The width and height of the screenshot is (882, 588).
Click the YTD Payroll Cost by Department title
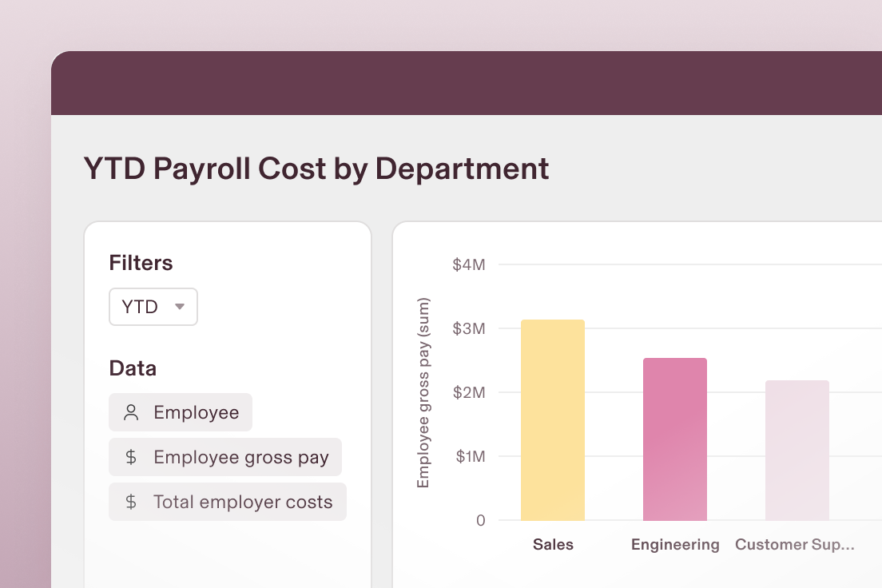pyautogui.click(x=316, y=169)
